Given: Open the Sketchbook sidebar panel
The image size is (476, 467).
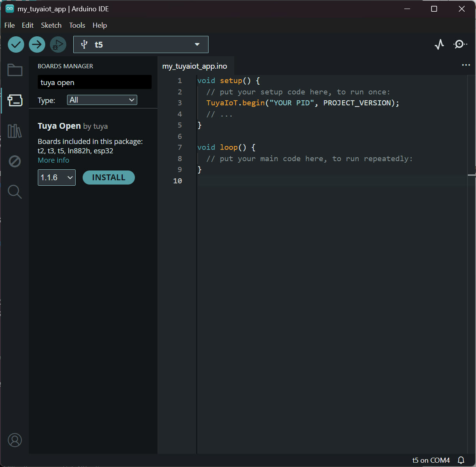Looking at the screenshot, I should pyautogui.click(x=14, y=70).
